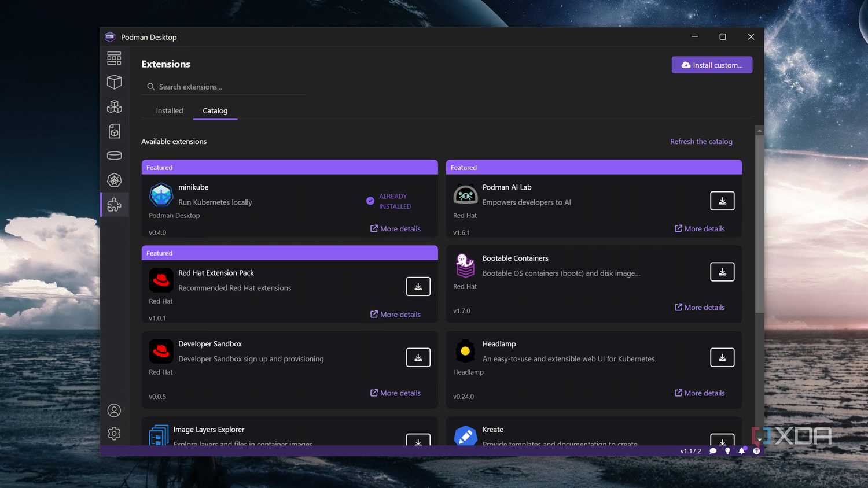This screenshot has height=488, width=868.
Task: Open the Pods section icon
Action: click(114, 106)
